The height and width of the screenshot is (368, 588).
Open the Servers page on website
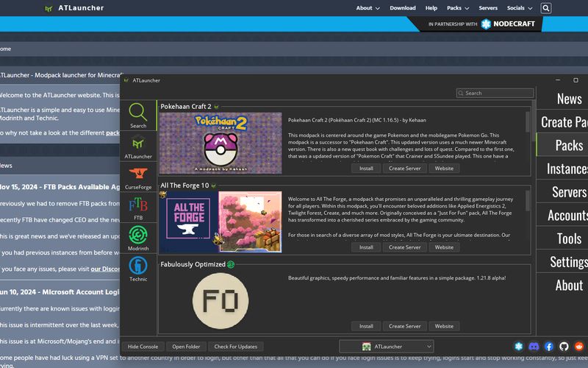click(488, 8)
